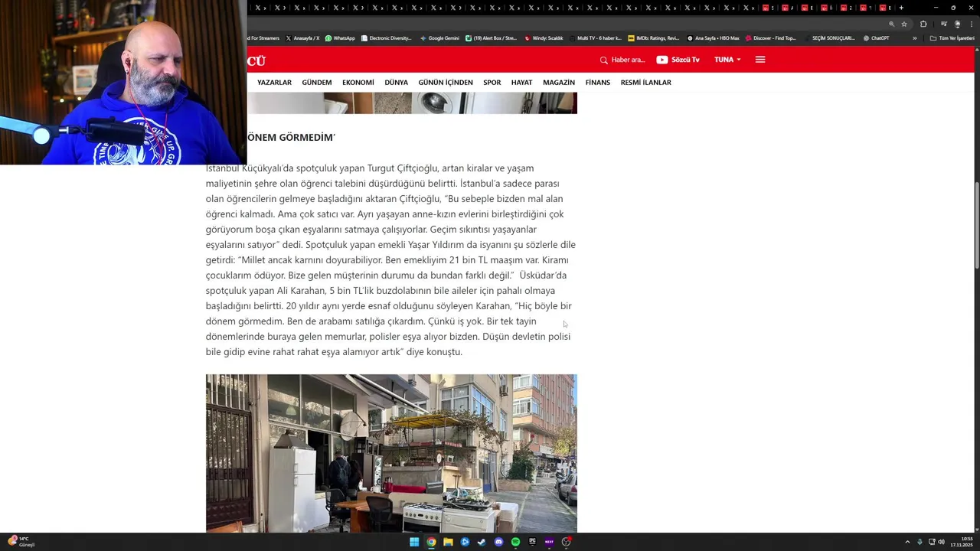Open the Windows Start menu

(414, 542)
